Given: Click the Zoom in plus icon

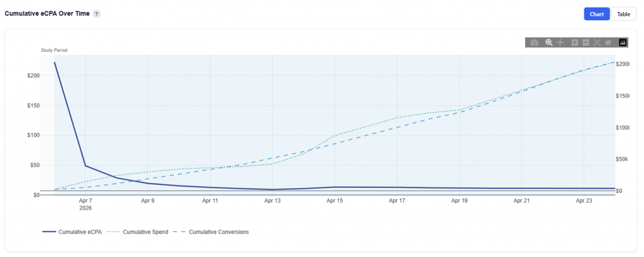Looking at the screenshot, I should pos(575,42).
